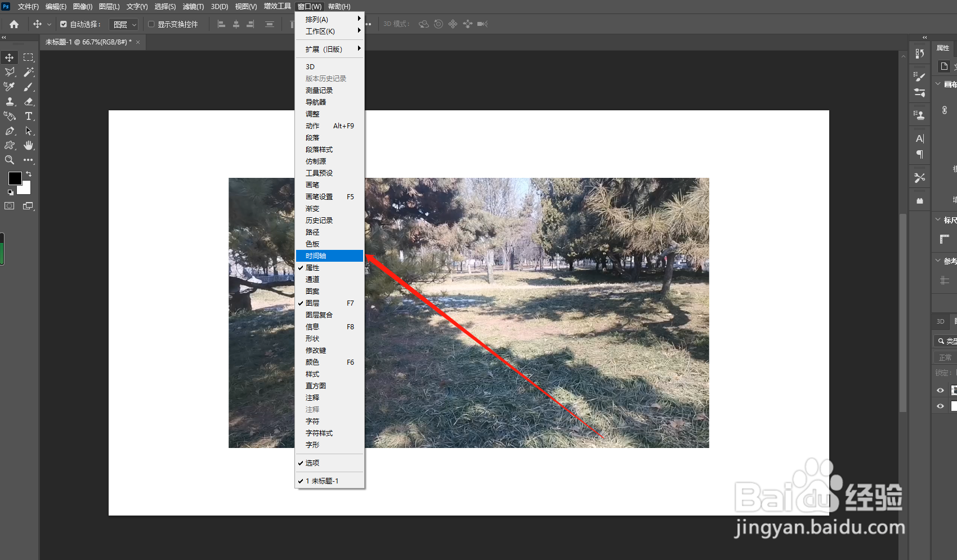This screenshot has height=560, width=957.
Task: Toggle Quick Mask mode
Action: pyautogui.click(x=10, y=206)
